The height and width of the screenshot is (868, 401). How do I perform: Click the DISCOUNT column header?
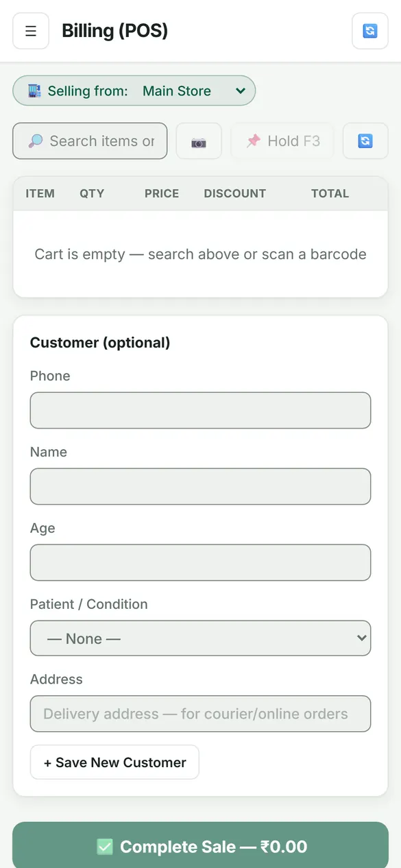coord(234,193)
